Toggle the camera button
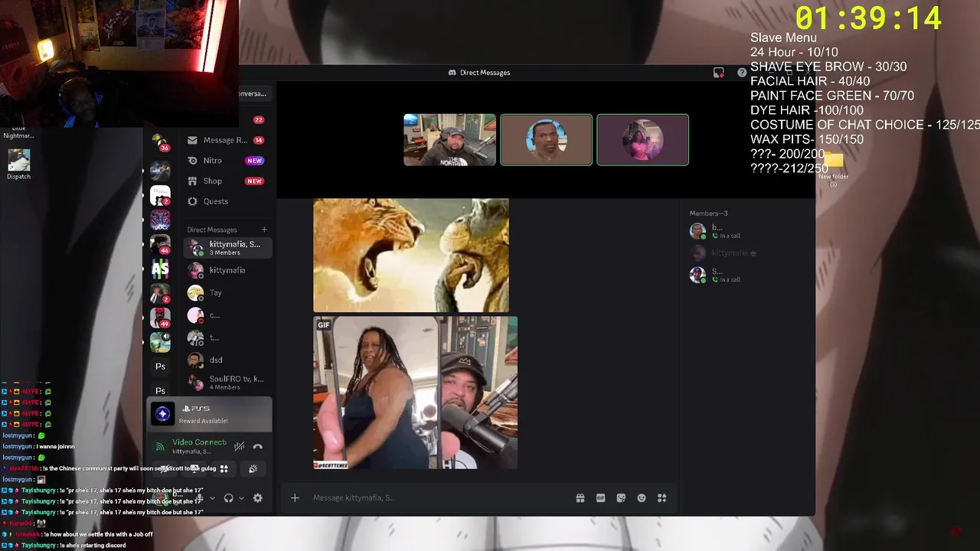Screen dimensions: 980x551 [165, 468]
